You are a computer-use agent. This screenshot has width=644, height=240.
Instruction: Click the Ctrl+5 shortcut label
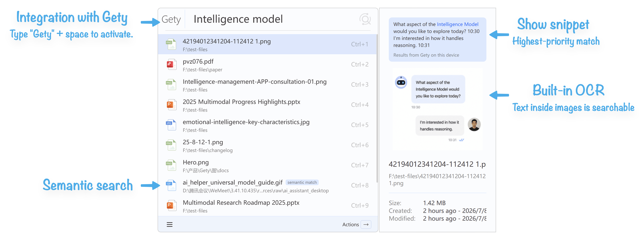coord(360,125)
